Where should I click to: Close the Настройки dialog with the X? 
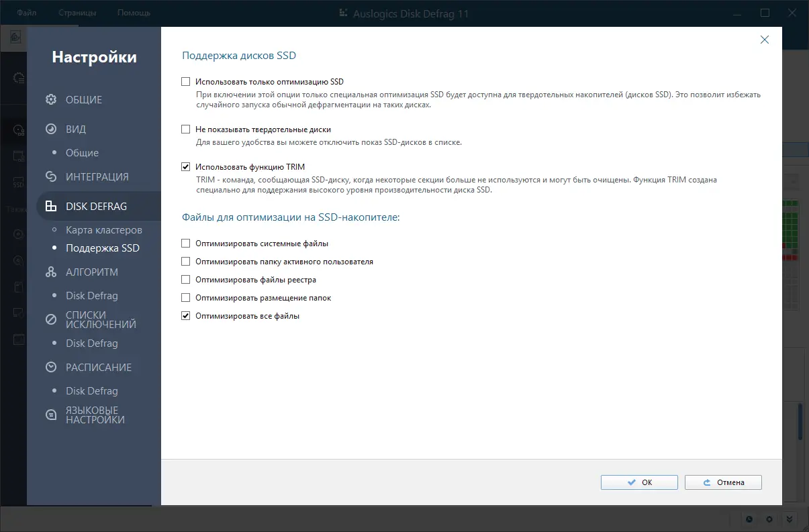[764, 40]
